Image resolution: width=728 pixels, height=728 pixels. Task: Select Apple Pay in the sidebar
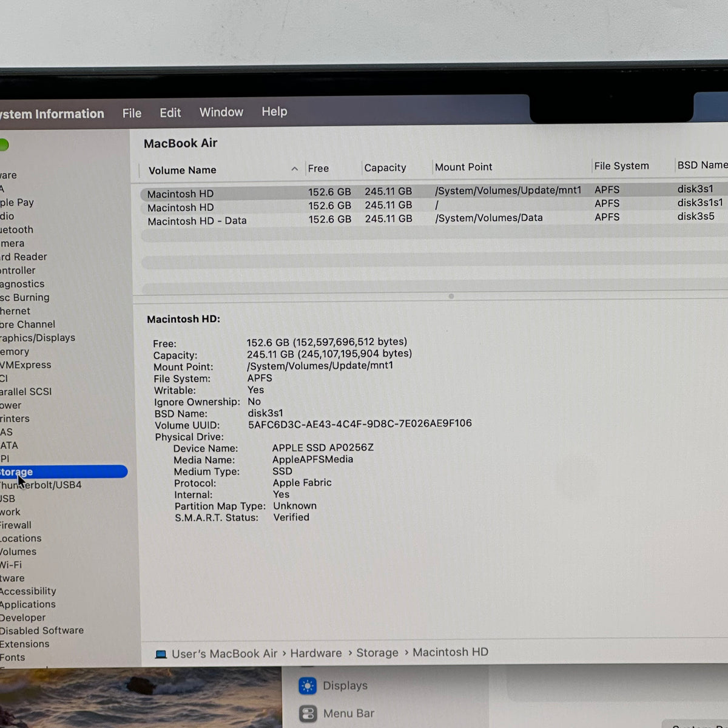(x=17, y=203)
